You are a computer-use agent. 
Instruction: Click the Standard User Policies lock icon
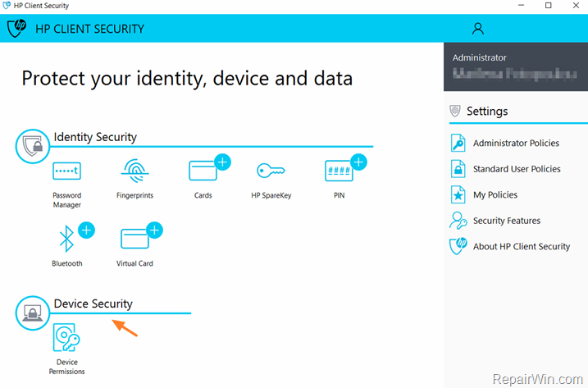(x=458, y=169)
